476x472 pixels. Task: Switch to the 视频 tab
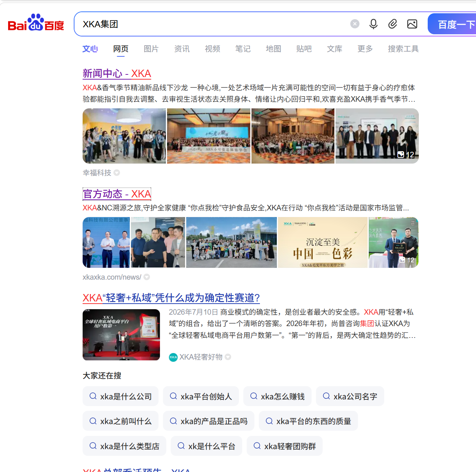coord(212,49)
